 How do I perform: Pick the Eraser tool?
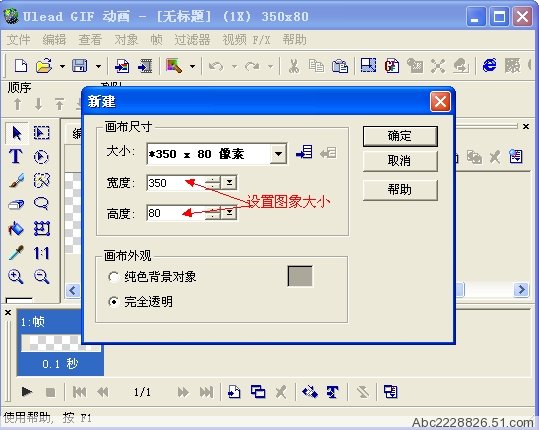pos(16,204)
